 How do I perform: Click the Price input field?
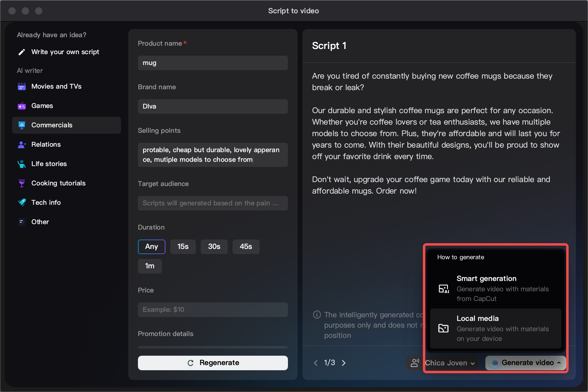tap(213, 309)
